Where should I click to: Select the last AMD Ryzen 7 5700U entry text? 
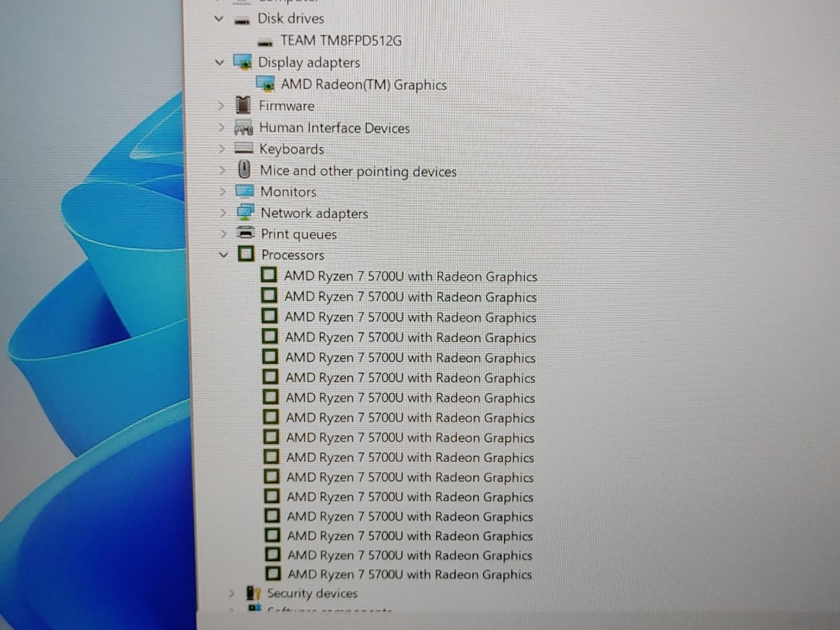coord(410,574)
